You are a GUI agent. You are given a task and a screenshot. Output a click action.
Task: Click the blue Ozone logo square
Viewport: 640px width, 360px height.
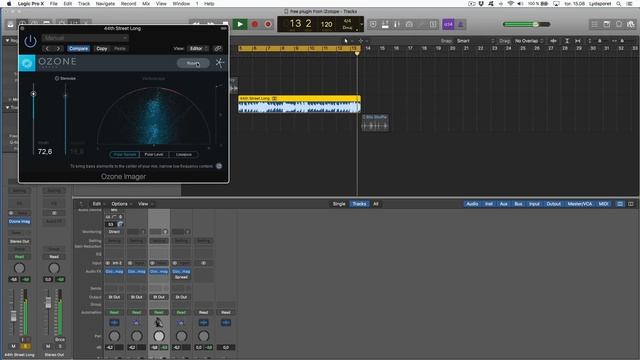[x=27, y=63]
